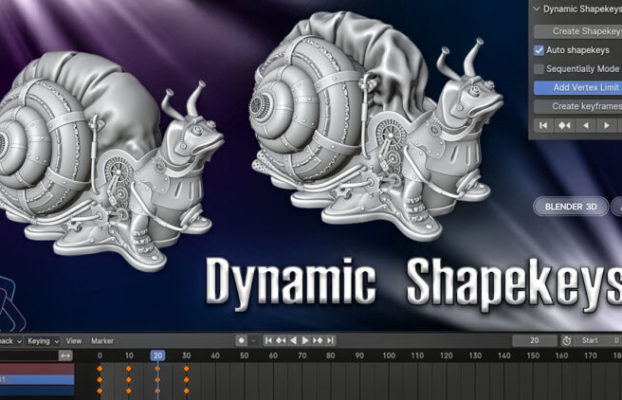Viewport: 622px width, 400px height.
Task: Select the light blue channel row
Action: [37, 380]
